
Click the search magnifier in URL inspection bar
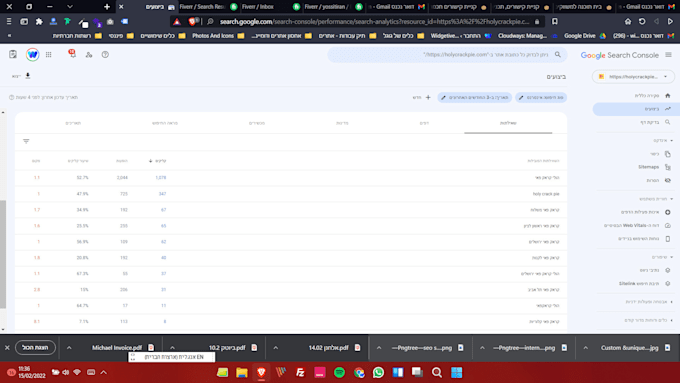point(558,55)
